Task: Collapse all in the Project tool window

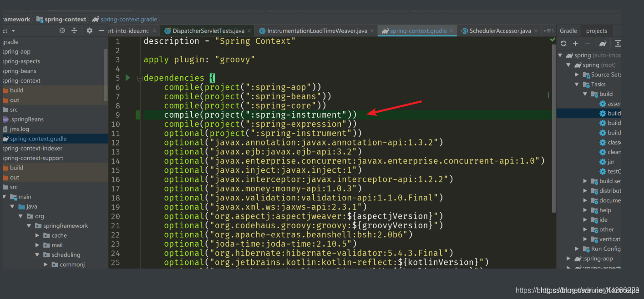Action: [x=75, y=30]
